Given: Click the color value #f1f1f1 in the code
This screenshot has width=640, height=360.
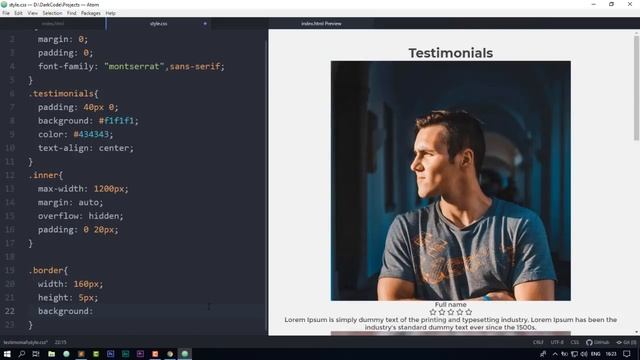Looking at the screenshot, I should click(x=116, y=121).
